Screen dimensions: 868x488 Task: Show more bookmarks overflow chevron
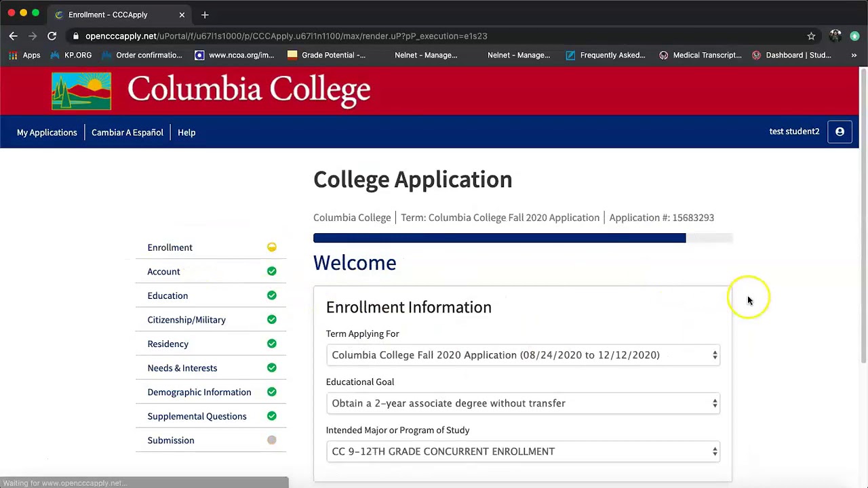click(854, 55)
